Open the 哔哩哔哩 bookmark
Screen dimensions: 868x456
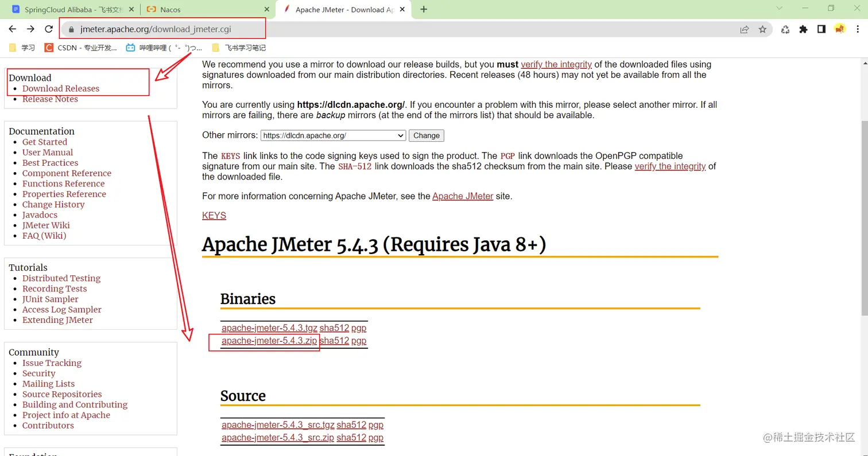[x=164, y=48]
